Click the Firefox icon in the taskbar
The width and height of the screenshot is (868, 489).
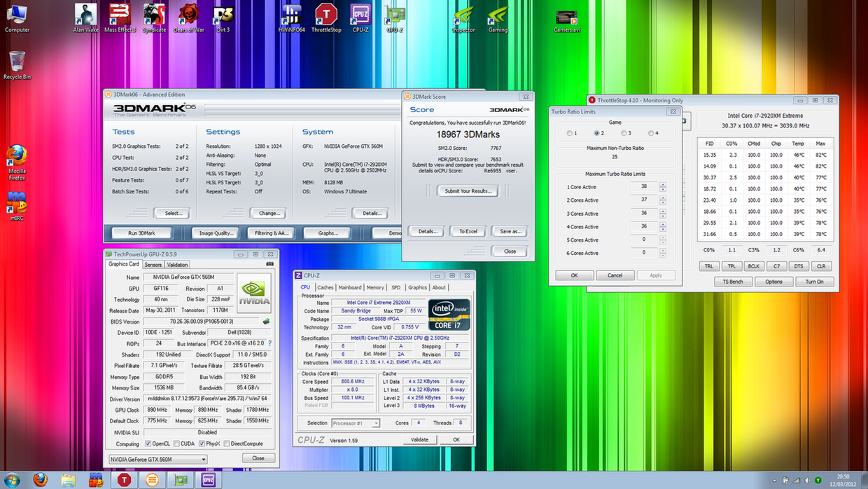pos(41,479)
